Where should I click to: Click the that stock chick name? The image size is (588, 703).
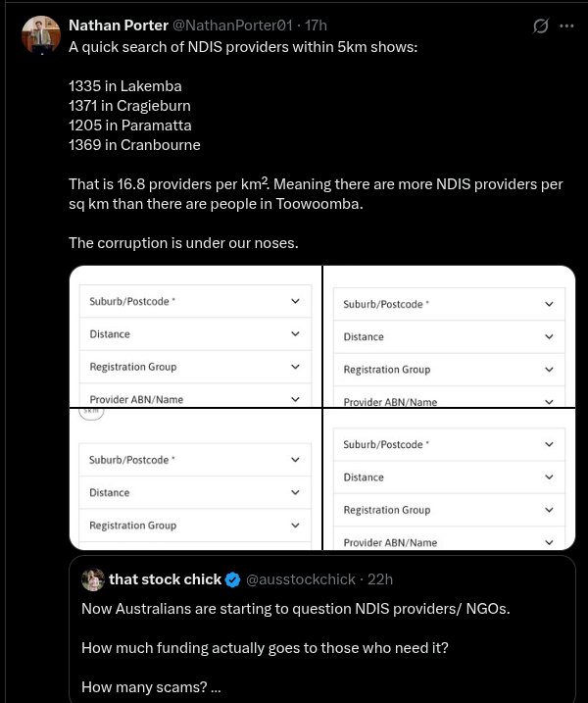[x=165, y=579]
